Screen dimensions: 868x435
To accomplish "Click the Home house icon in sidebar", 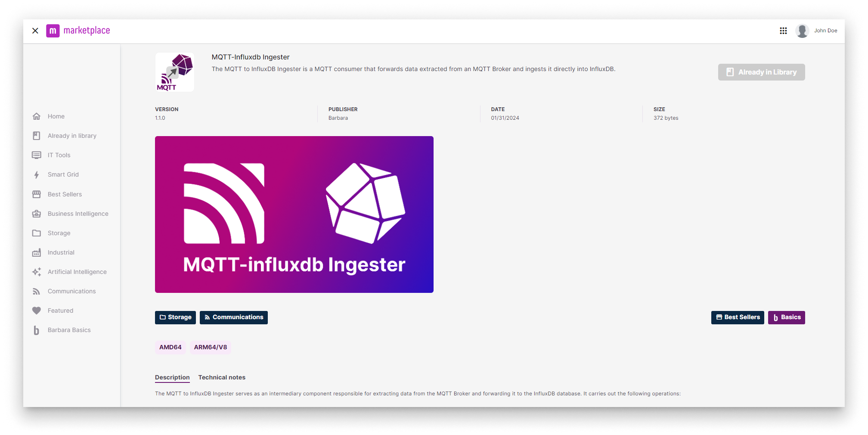I will [37, 116].
